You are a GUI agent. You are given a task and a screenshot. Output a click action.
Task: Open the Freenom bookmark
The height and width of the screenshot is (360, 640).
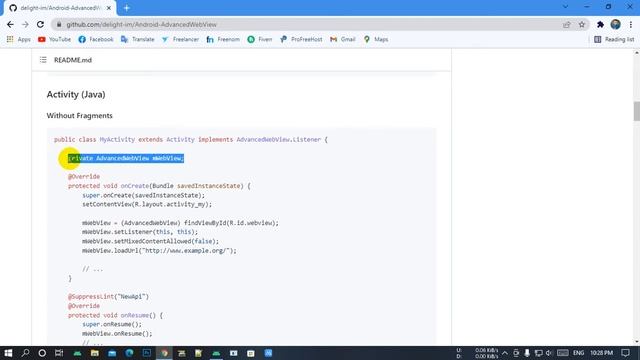pos(223,39)
